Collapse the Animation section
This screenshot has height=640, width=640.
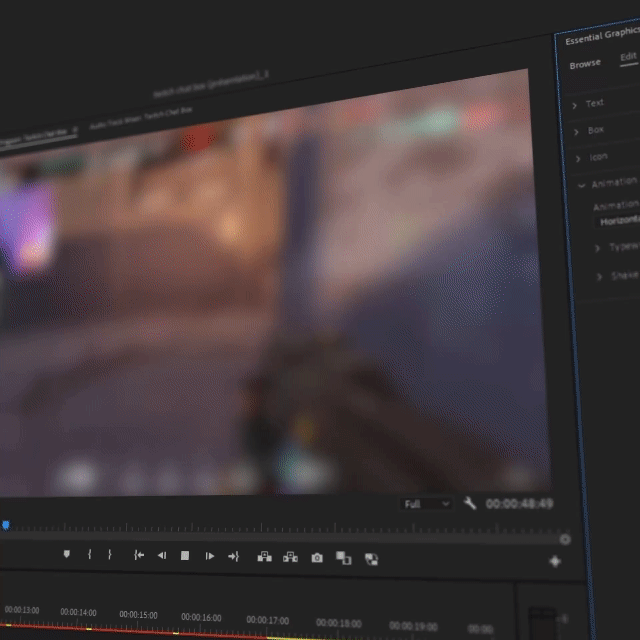[x=581, y=185]
